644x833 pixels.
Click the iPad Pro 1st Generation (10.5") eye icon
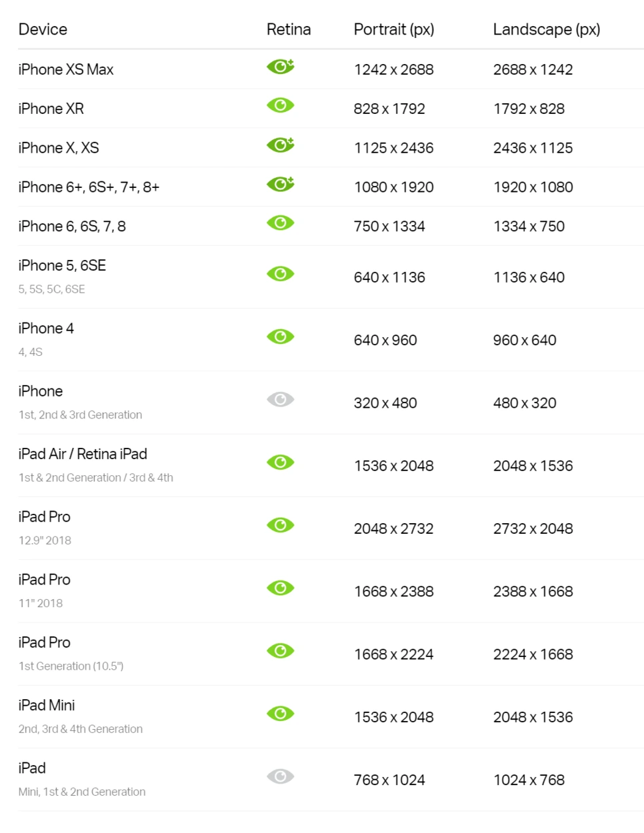point(281,650)
